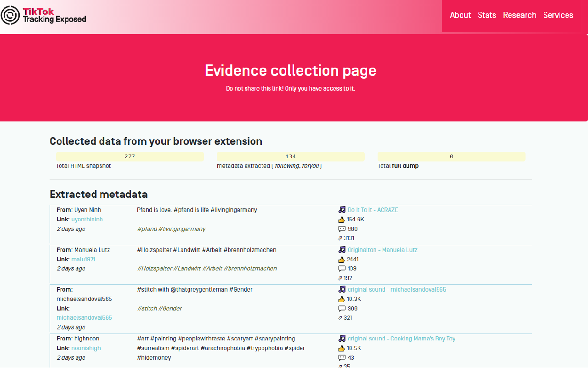The height and width of the screenshot is (368, 588).
Task: Click '2 days ago' under noonishigh
Action: pos(71,357)
